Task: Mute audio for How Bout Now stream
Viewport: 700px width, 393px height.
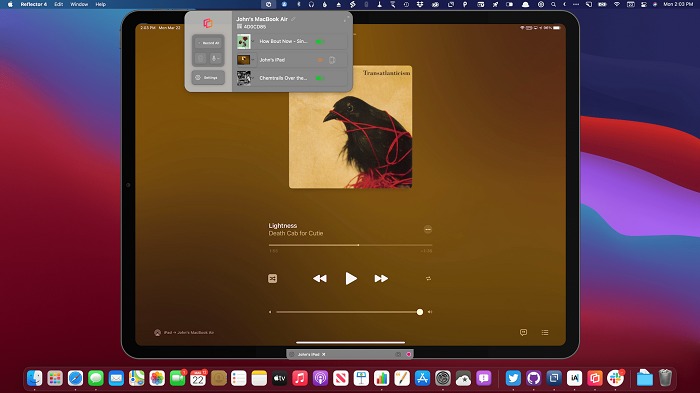Action: coord(320,41)
